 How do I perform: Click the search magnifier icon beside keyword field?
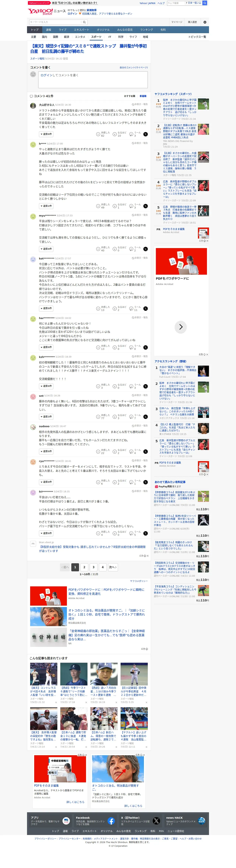[x=84, y=22]
